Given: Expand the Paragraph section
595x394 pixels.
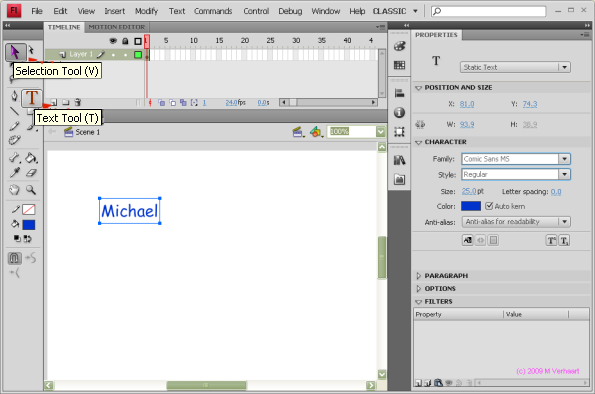Looking at the screenshot, I should 419,276.
